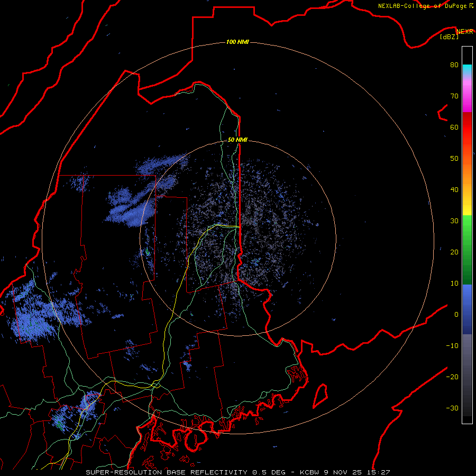Viewport: 476px width, 476px height.
Task: Click the 10 dBZ scale value
Action: point(454,283)
